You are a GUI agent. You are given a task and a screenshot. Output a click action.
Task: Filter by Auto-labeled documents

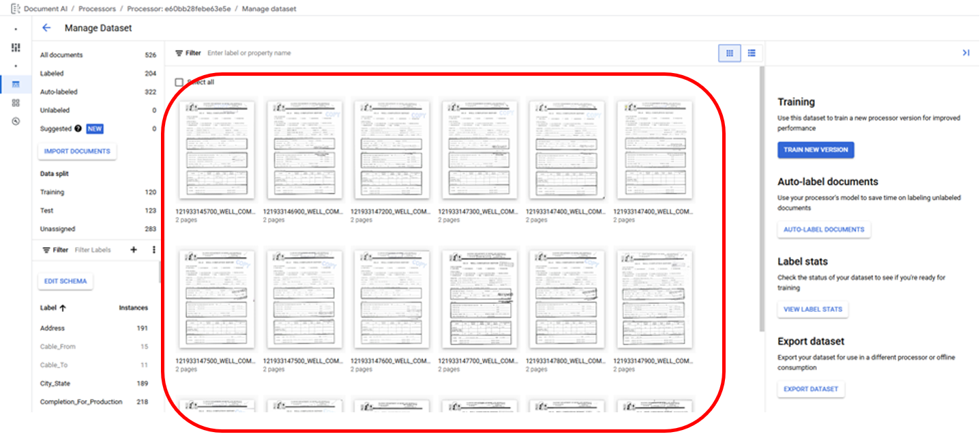(x=59, y=91)
